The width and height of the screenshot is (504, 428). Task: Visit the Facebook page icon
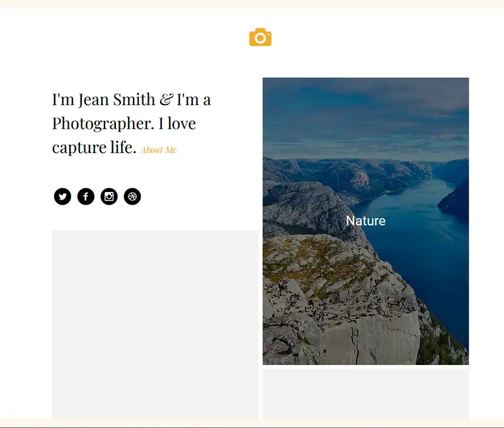click(86, 196)
